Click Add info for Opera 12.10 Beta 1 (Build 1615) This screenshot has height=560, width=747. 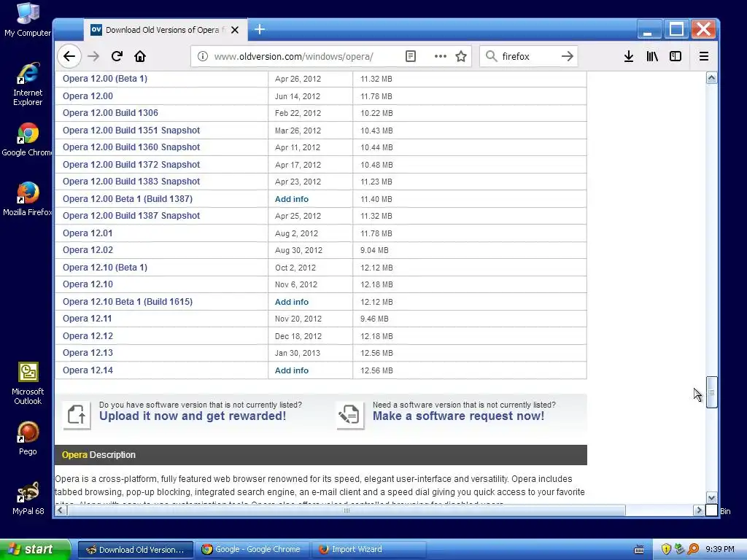click(x=292, y=301)
